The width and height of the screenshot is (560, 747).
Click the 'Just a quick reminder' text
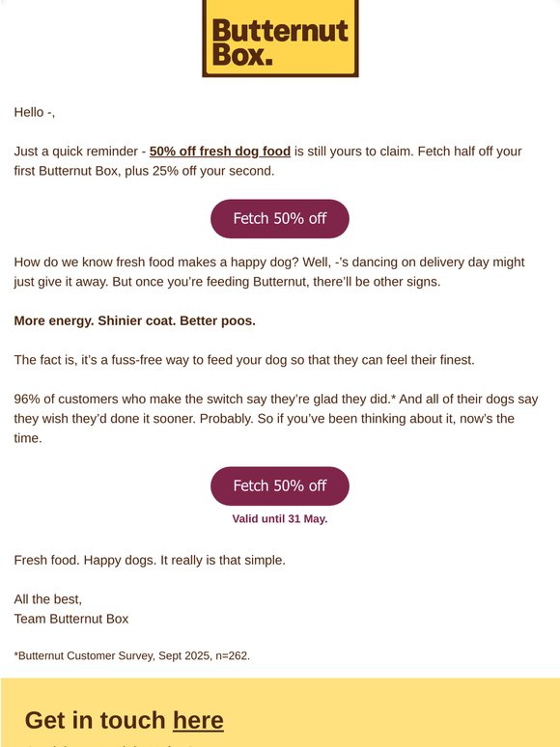(x=75, y=151)
